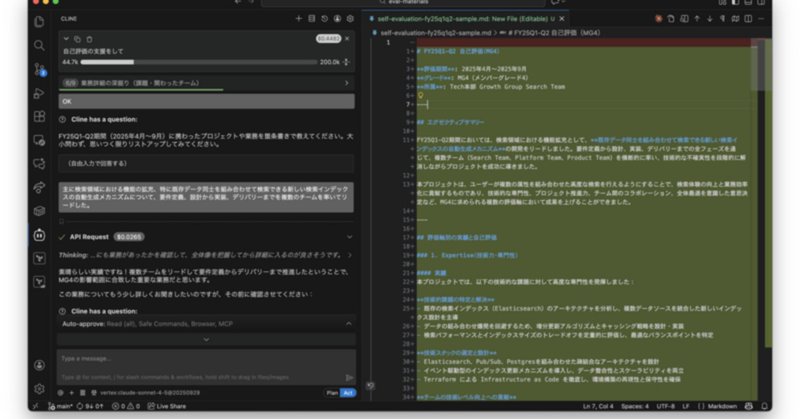This screenshot has height=419, width=800.
Task: Expand the API Request details chevron
Action: click(349, 237)
